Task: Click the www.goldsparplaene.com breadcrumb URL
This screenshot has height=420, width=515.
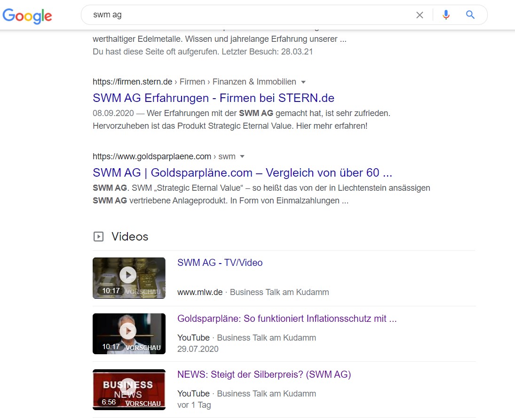Action: click(x=164, y=156)
